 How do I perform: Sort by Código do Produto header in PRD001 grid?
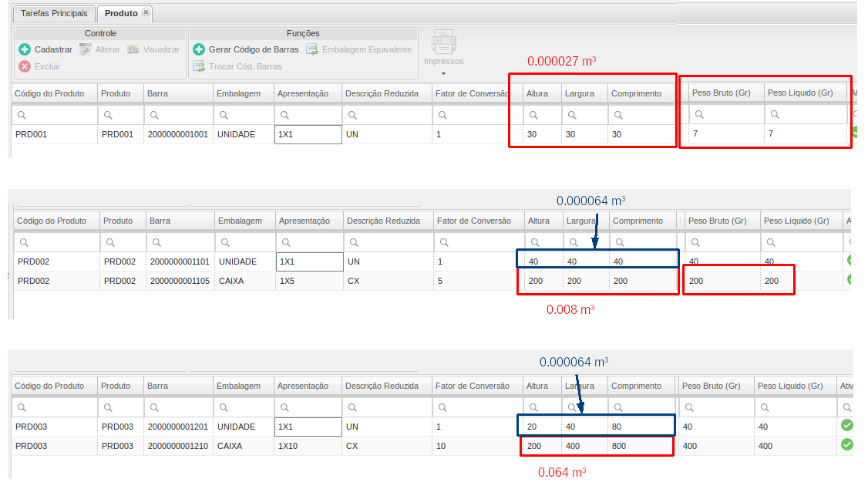tap(54, 93)
